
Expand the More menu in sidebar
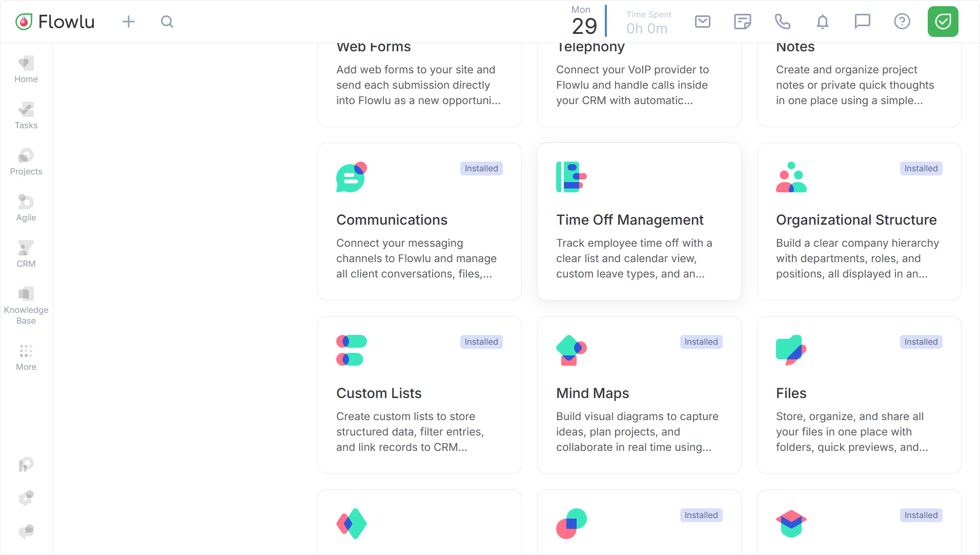coord(26,357)
